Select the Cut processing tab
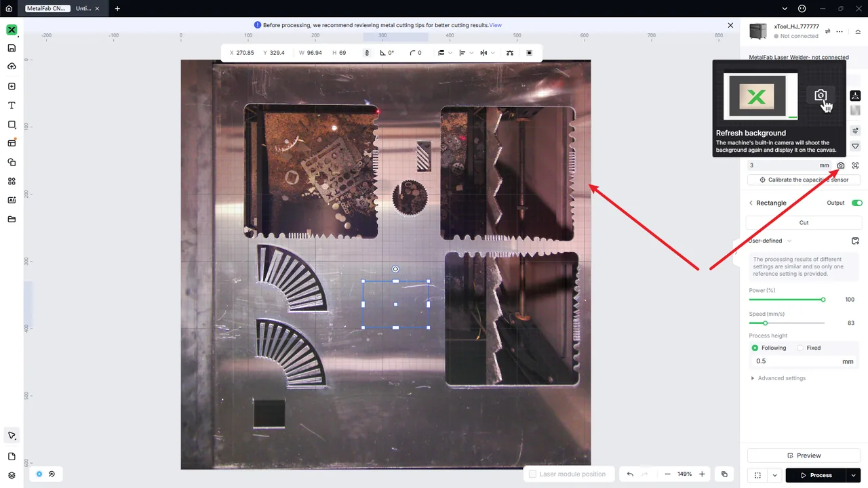868x488 pixels. point(804,222)
